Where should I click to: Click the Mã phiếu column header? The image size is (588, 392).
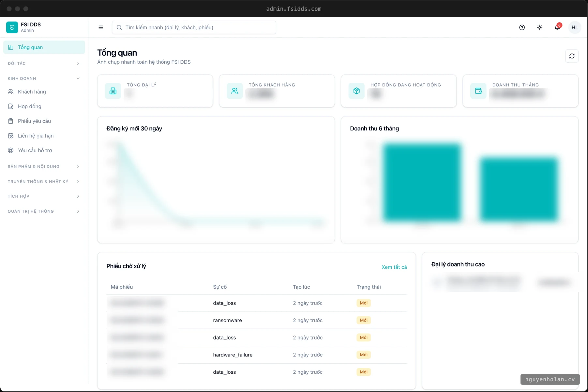122,287
